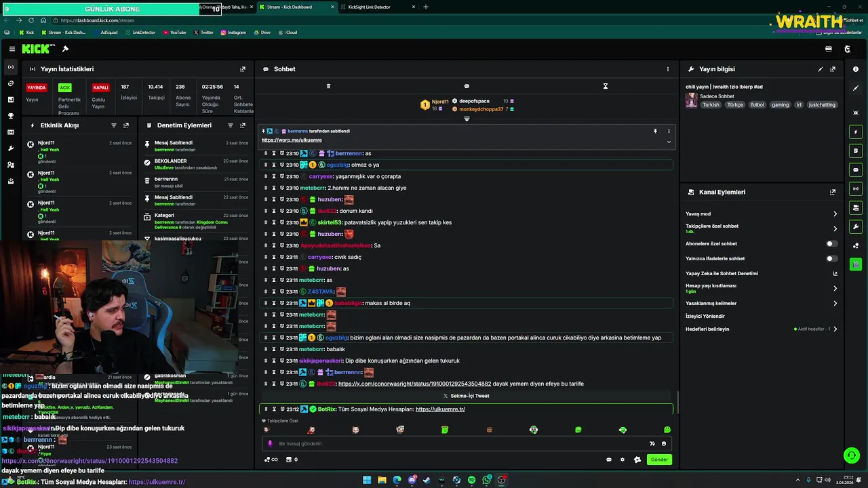
Task: Click the translate icon in message box
Action: 652,443
